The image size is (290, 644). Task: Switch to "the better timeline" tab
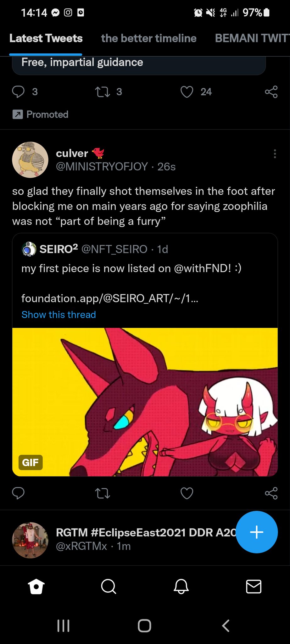point(149,38)
